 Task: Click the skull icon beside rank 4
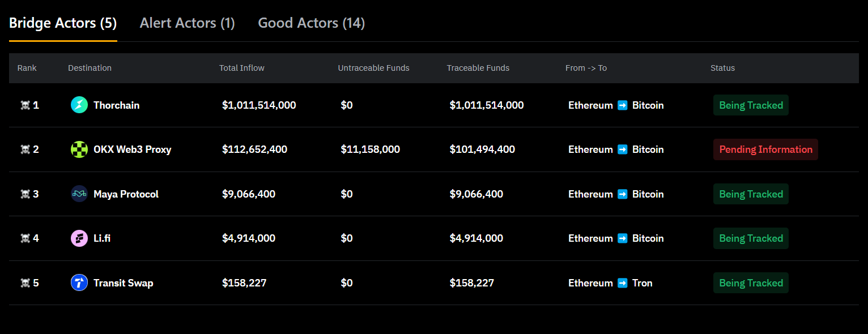[x=25, y=238]
